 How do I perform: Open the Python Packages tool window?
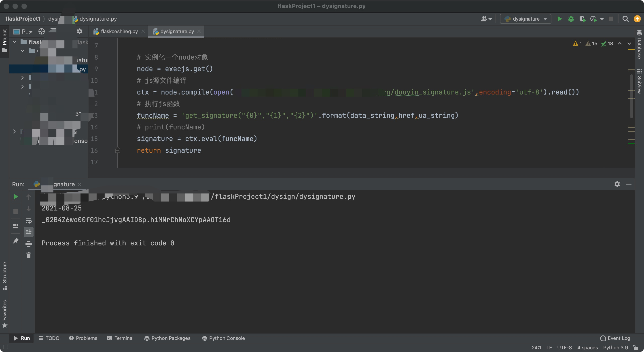click(167, 338)
